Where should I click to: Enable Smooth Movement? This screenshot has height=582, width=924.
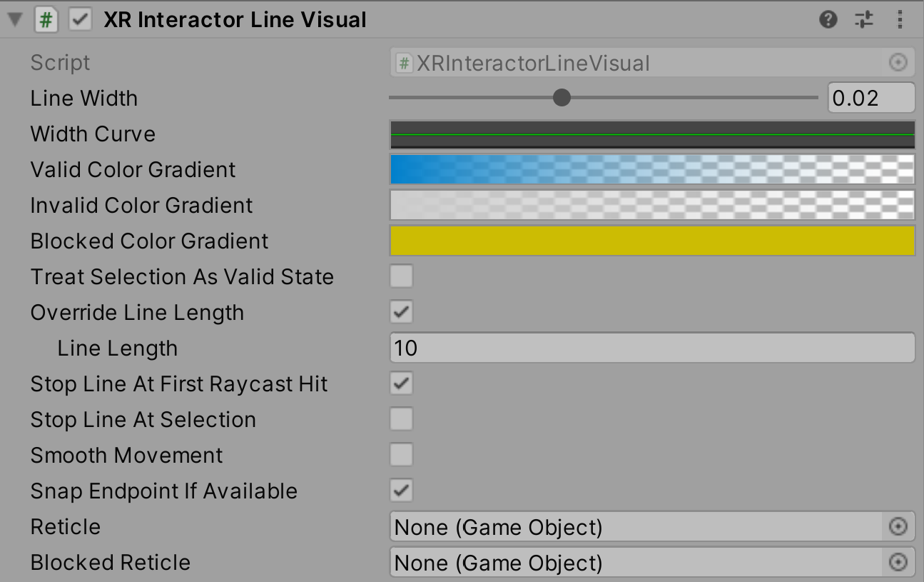coord(401,455)
